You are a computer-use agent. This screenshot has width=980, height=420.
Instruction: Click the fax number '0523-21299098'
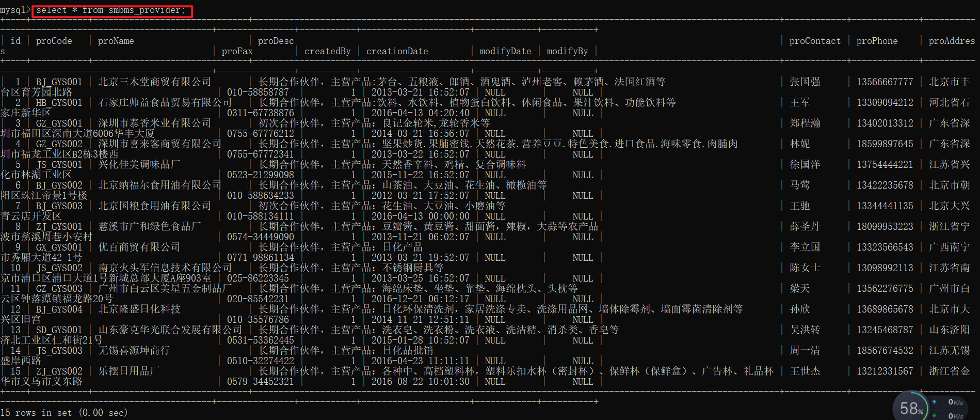261,175
